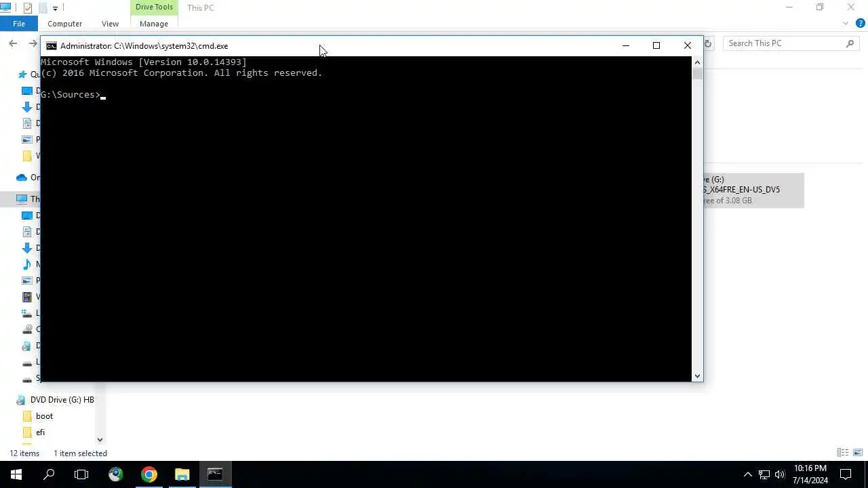Open the Customize Quick Access Toolbar dropdown
This screenshot has width=868, height=488.
click(55, 9)
